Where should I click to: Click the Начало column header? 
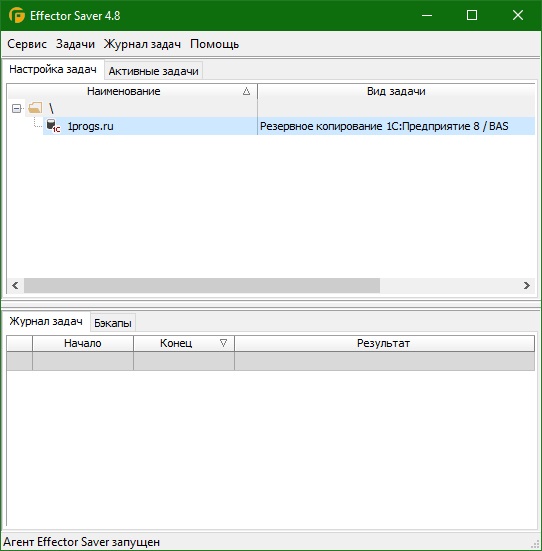click(x=83, y=343)
